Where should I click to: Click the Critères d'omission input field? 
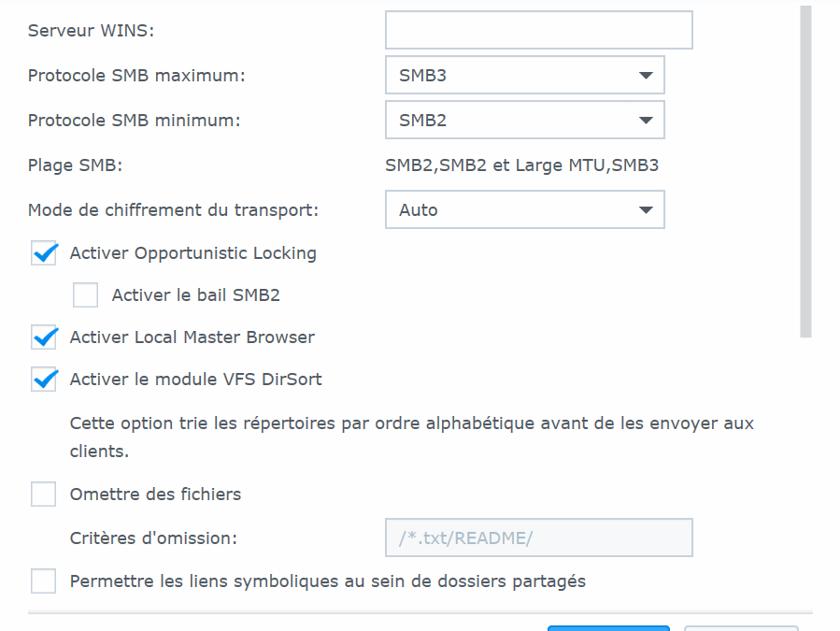click(x=539, y=538)
